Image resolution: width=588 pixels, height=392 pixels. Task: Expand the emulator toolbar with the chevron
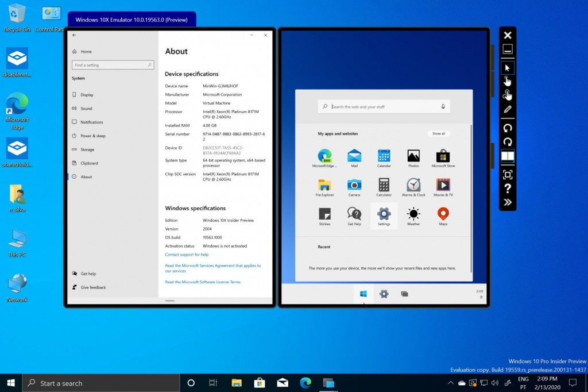tap(508, 202)
